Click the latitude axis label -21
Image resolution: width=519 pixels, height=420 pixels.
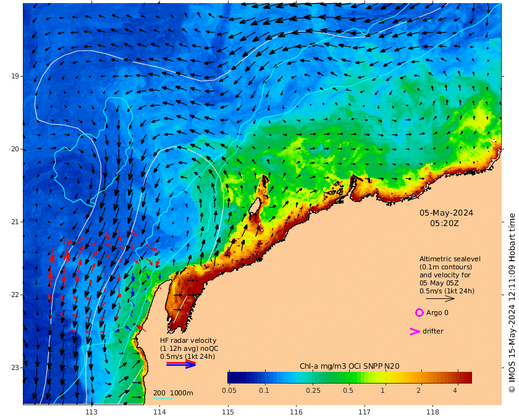click(x=14, y=222)
